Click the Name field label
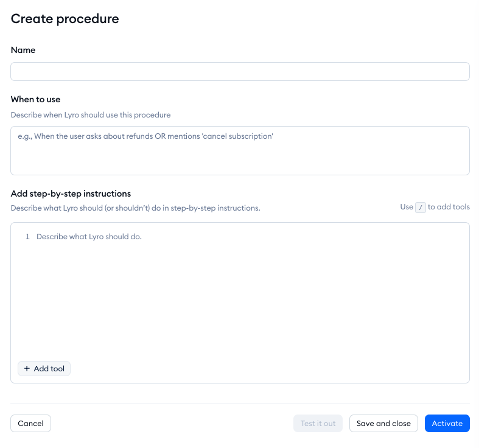The height and width of the screenshot is (448, 479). point(23,50)
